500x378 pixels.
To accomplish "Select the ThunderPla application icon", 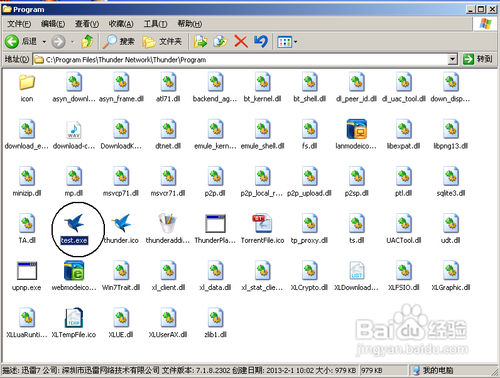I will click(215, 223).
